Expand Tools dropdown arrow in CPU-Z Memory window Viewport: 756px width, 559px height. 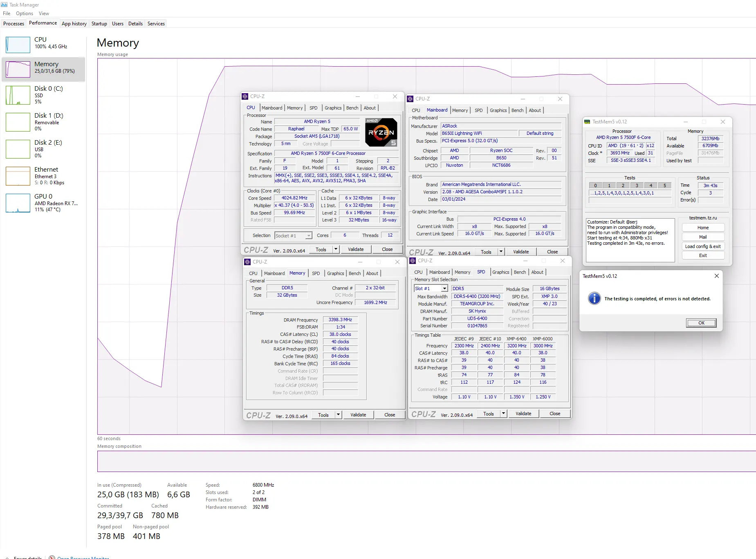tap(338, 415)
